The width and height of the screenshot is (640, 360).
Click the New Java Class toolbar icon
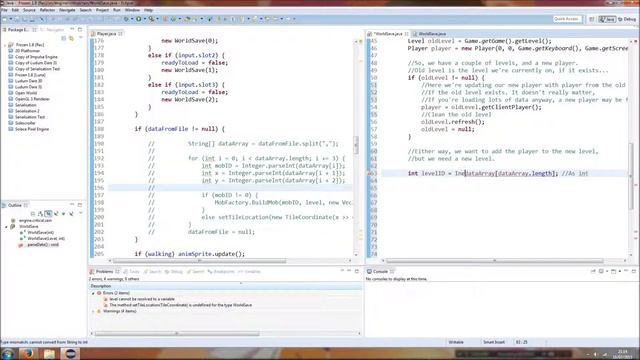[x=173, y=19]
